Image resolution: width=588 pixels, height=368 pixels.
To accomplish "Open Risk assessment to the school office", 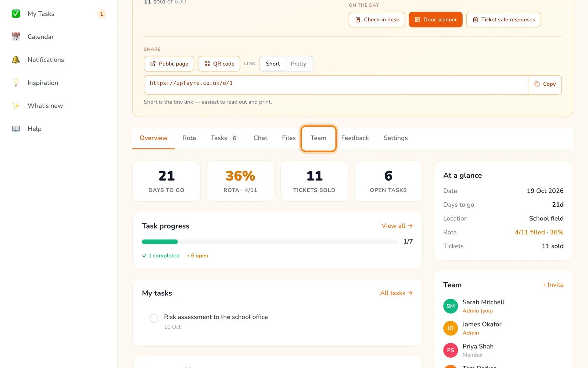I will click(216, 317).
